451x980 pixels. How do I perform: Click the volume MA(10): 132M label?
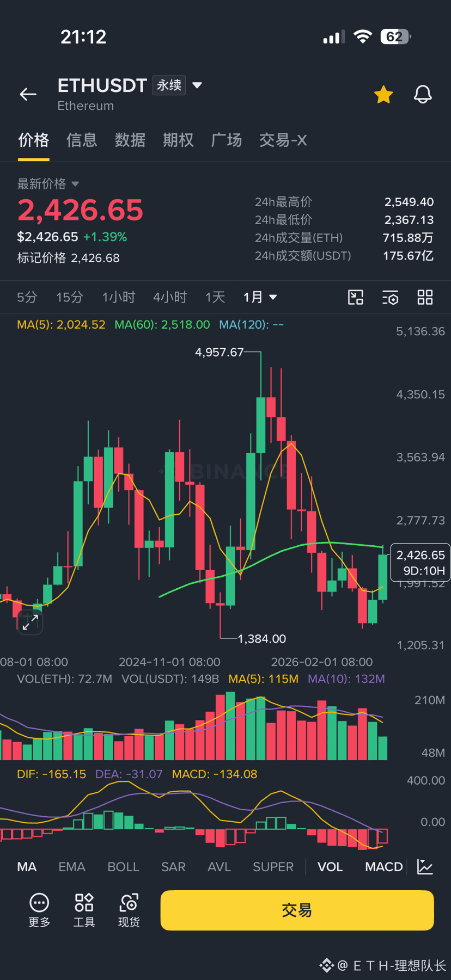click(346, 679)
